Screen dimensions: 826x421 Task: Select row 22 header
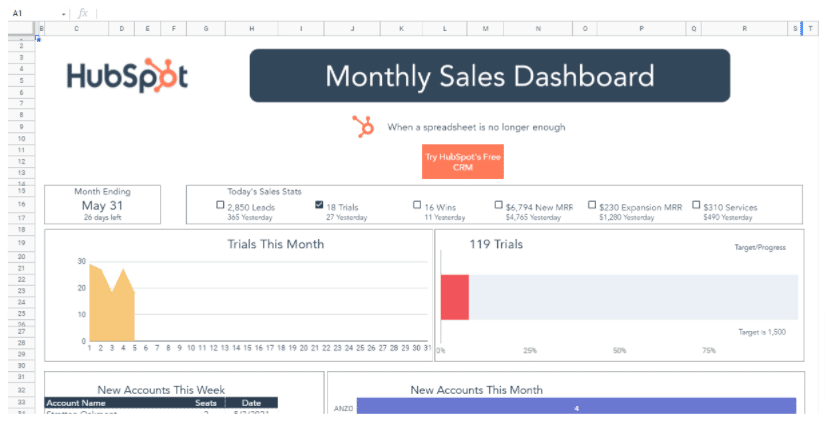coord(22,279)
